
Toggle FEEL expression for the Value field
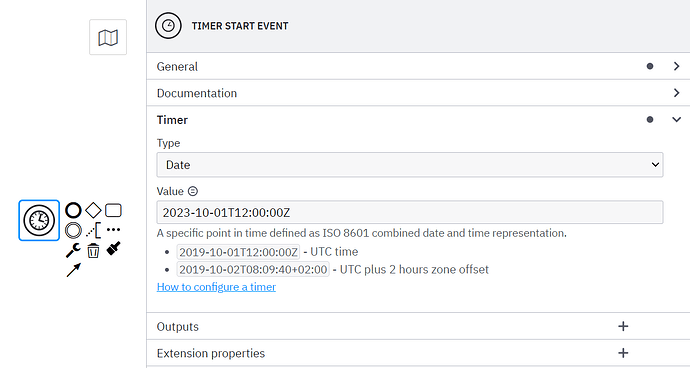click(x=193, y=191)
